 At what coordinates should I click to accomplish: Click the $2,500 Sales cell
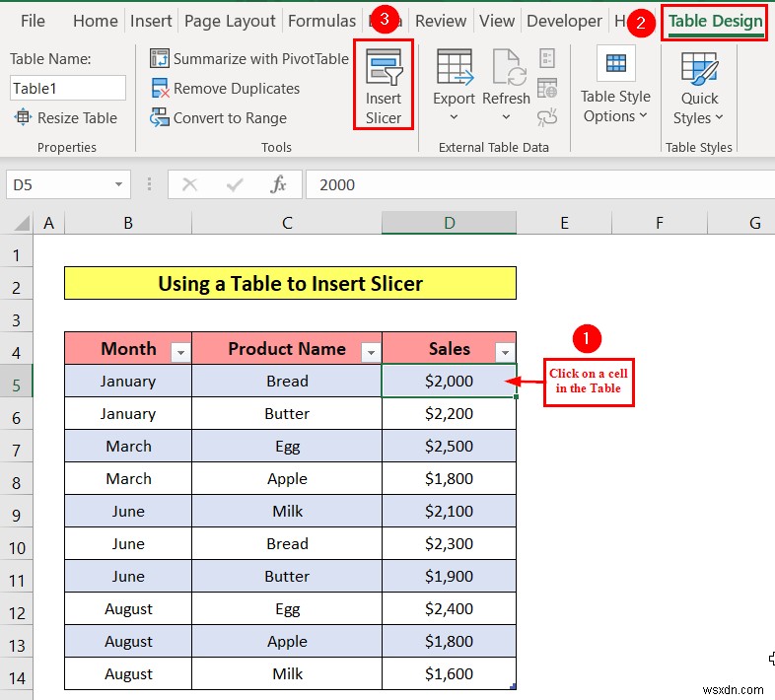tap(449, 446)
